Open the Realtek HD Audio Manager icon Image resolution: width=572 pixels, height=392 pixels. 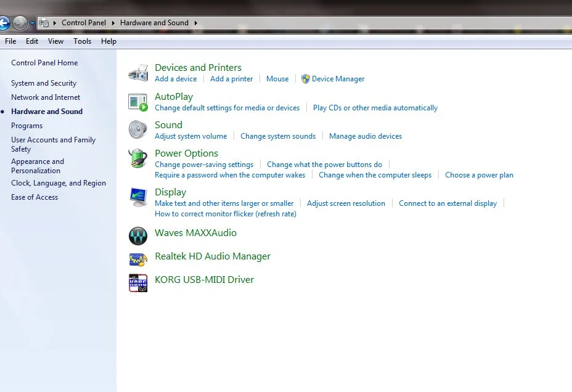click(x=138, y=259)
